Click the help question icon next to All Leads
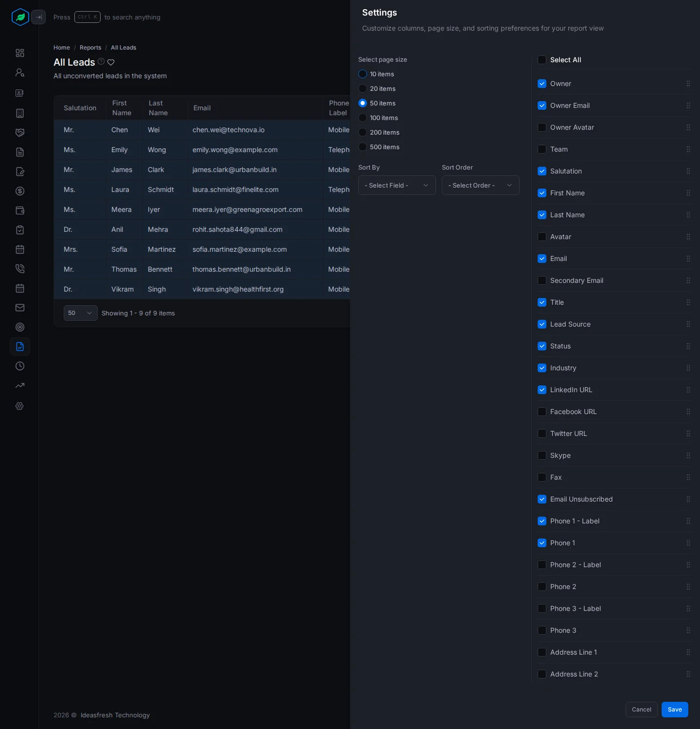Image resolution: width=700 pixels, height=729 pixels. pyautogui.click(x=101, y=61)
